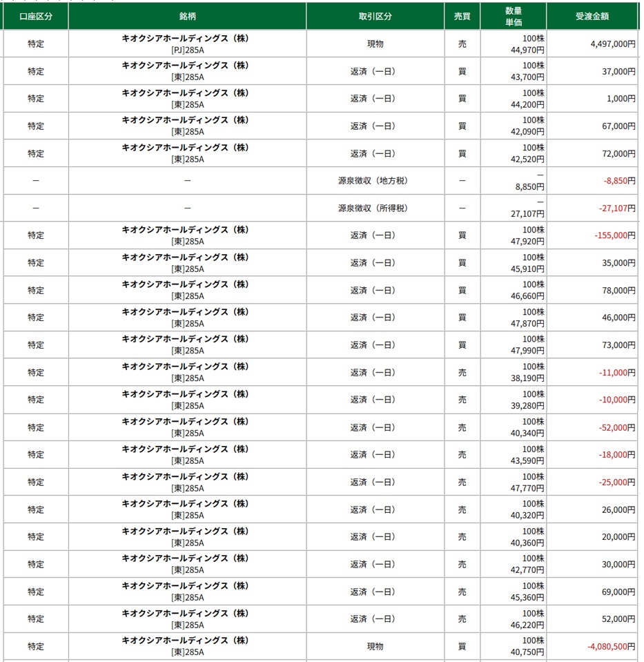Click the [PJ]285A stock code cell
This screenshot has height=662, width=644.
pos(188,50)
